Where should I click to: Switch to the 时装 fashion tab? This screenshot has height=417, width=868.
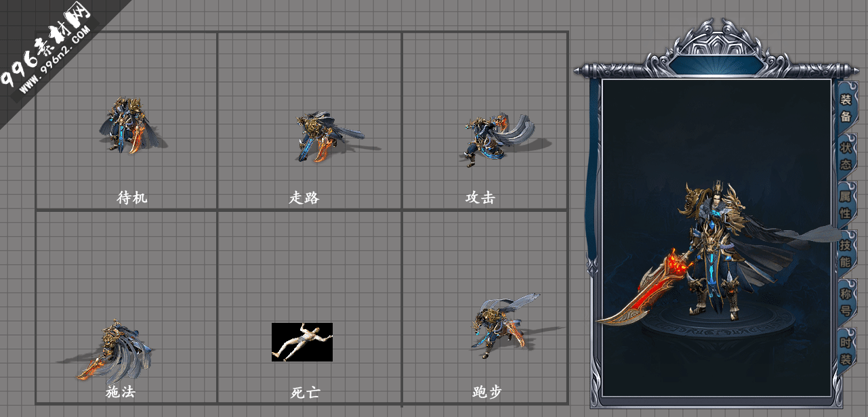click(846, 350)
